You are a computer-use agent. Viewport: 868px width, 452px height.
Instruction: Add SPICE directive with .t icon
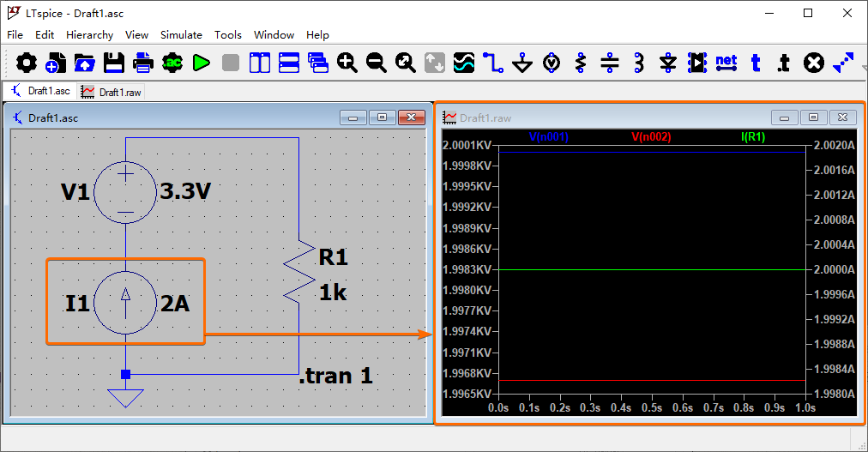pos(783,63)
